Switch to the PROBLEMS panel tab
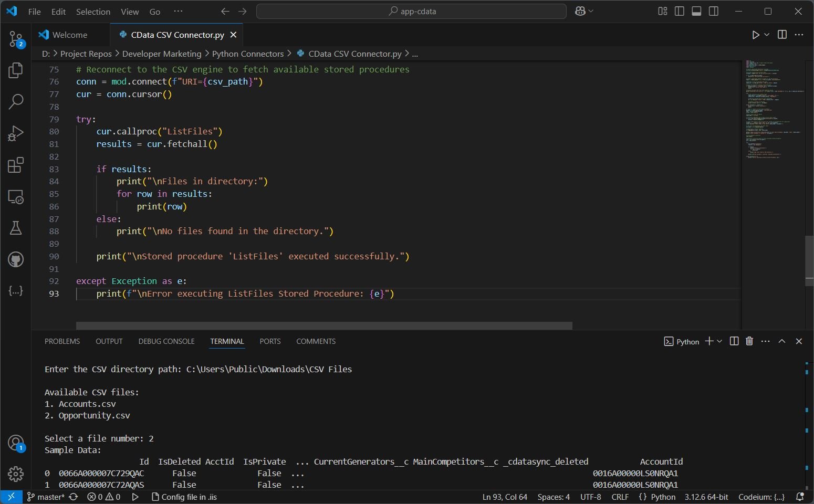This screenshot has height=504, width=814. (62, 341)
